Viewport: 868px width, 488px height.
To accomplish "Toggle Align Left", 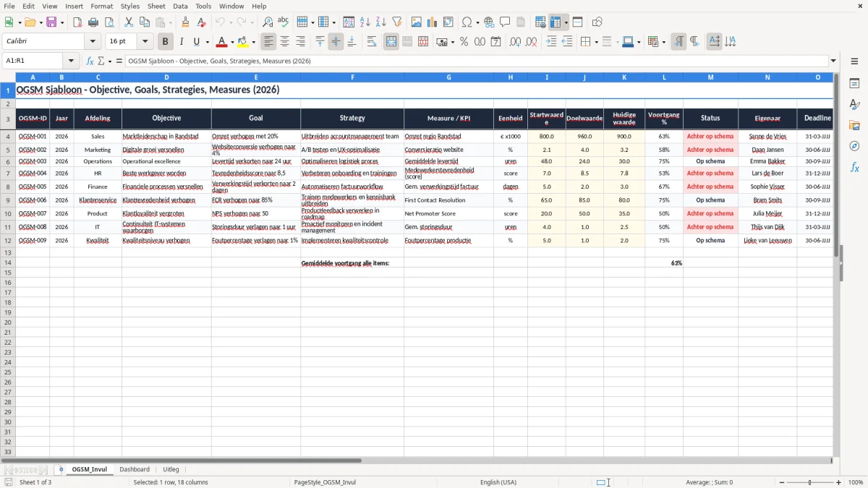I will coord(268,42).
